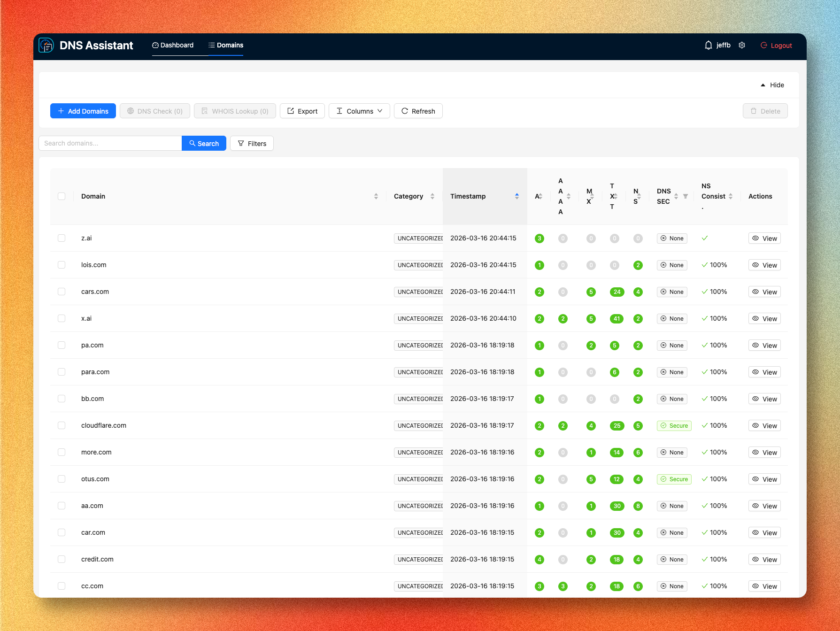Viewport: 840px width, 631px height.
Task: Click the Add Domains button
Action: (83, 111)
